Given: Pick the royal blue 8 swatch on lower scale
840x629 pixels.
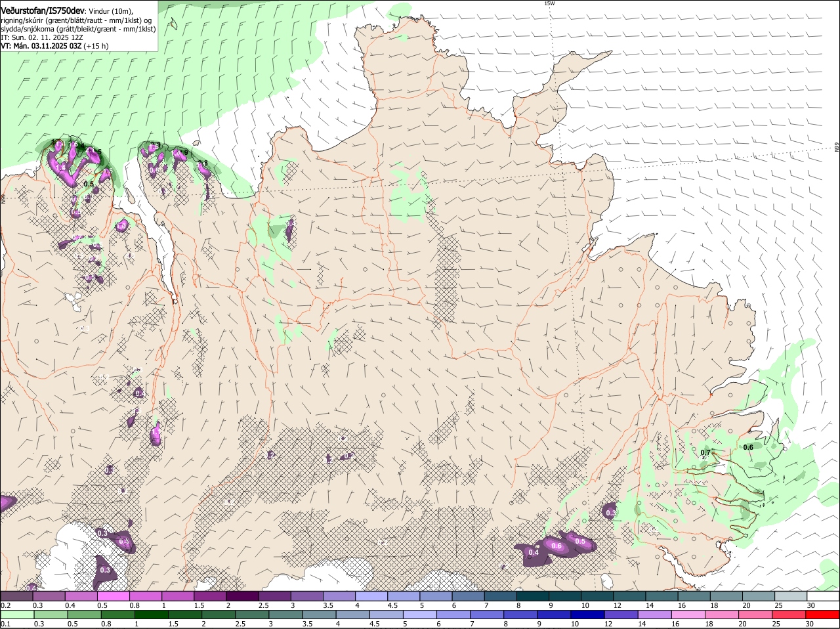Looking at the screenshot, I should pyautogui.click(x=520, y=615).
